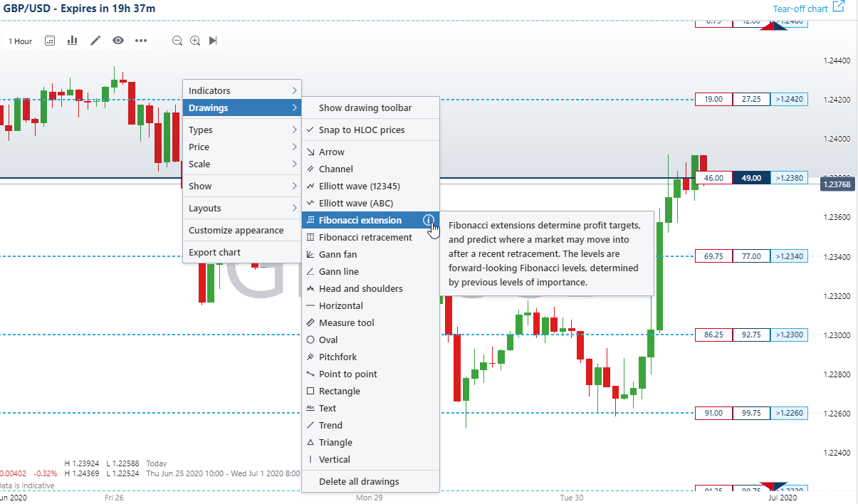Viewport: 858px width, 504px height.
Task: Click the >1.2300 strike label
Action: (x=789, y=335)
